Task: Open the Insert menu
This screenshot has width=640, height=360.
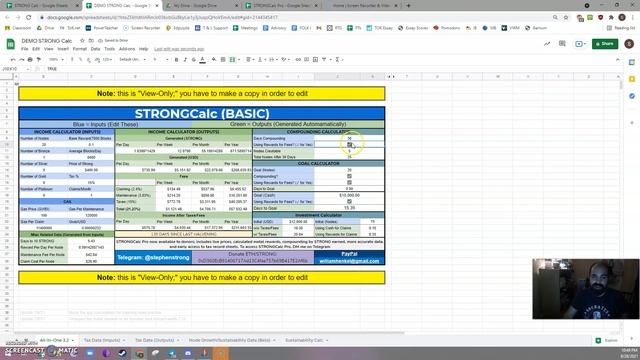Action: click(63, 49)
